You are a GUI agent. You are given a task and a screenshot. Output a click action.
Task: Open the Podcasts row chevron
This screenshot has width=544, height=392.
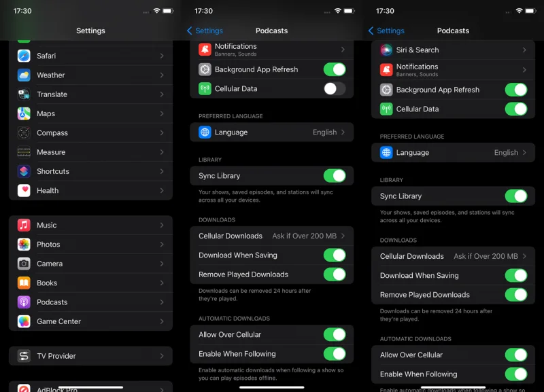pyautogui.click(x=162, y=302)
